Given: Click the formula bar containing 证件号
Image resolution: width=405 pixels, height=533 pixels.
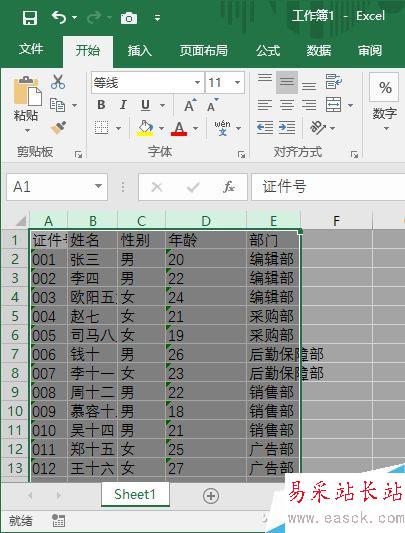Looking at the screenshot, I should (328, 187).
